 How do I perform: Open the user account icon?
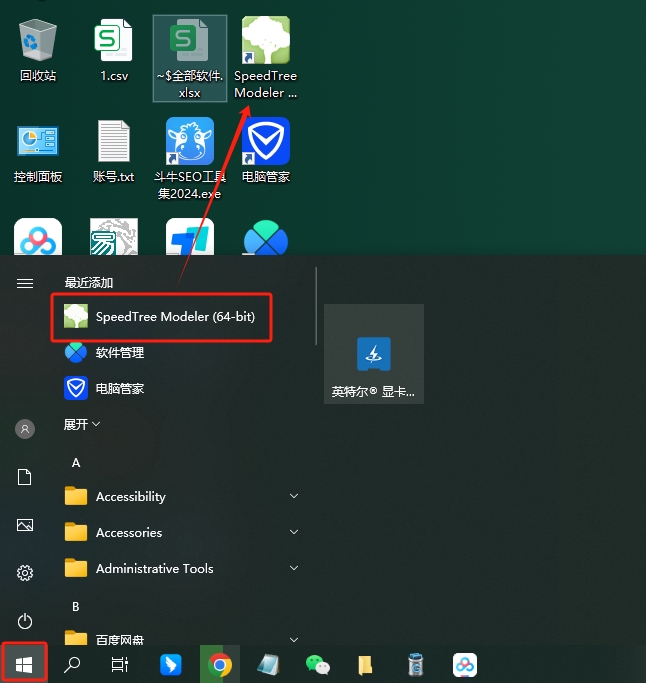click(x=25, y=429)
